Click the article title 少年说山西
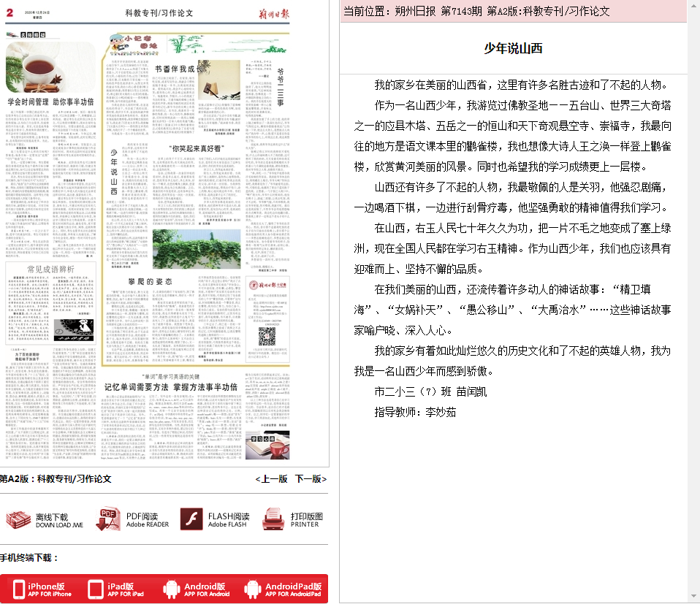Screen dimensions: 700x604 (x=513, y=48)
